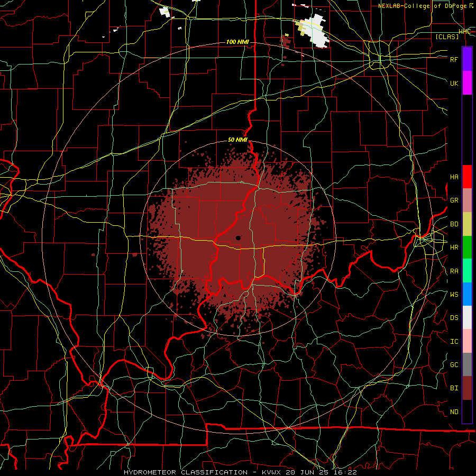476x476 pixels.
Task: Click the black radar site dot at center
Action: coord(239,238)
